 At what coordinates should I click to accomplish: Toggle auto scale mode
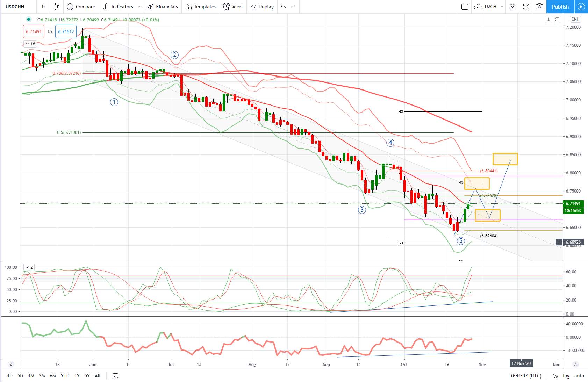coord(579,376)
